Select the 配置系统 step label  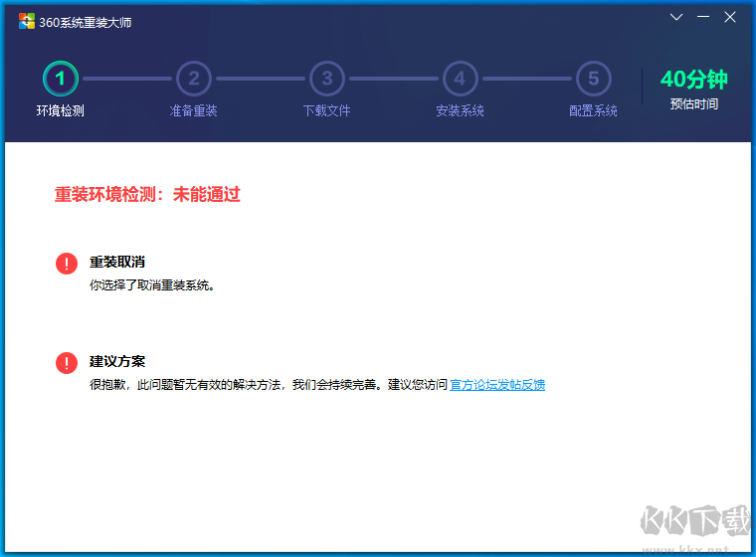pyautogui.click(x=593, y=111)
